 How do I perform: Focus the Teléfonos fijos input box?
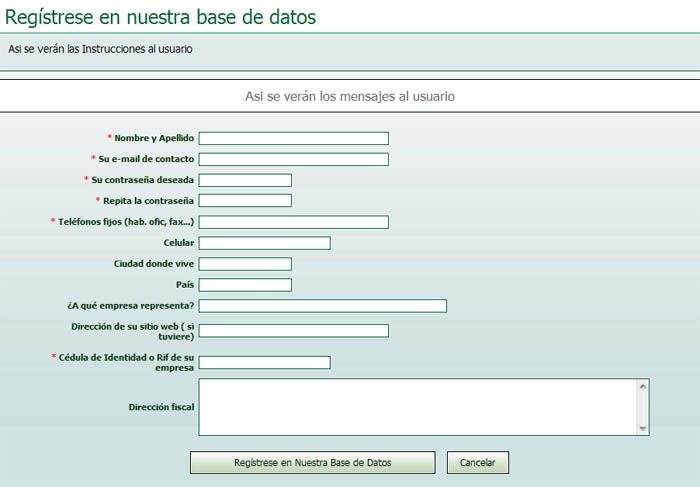293,222
